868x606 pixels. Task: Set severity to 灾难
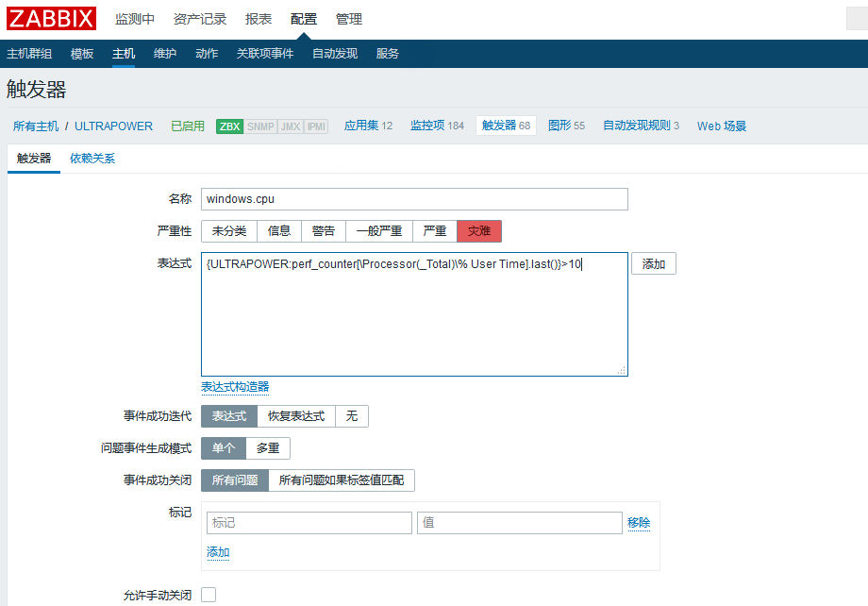click(x=479, y=231)
